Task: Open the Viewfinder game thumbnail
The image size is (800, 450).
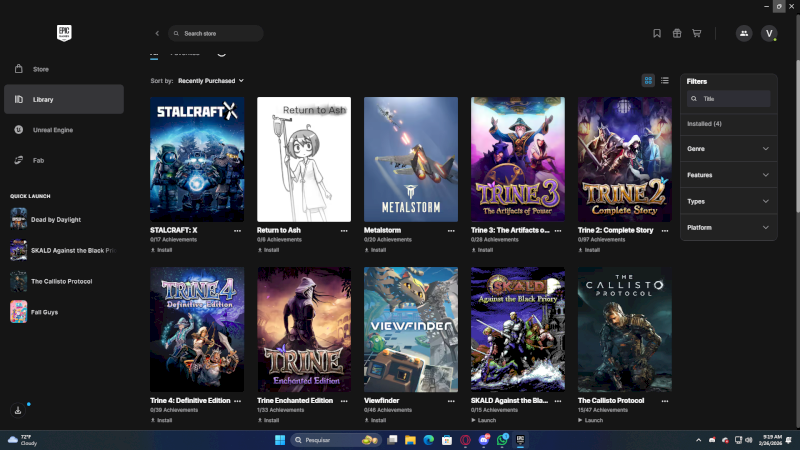Action: 411,329
